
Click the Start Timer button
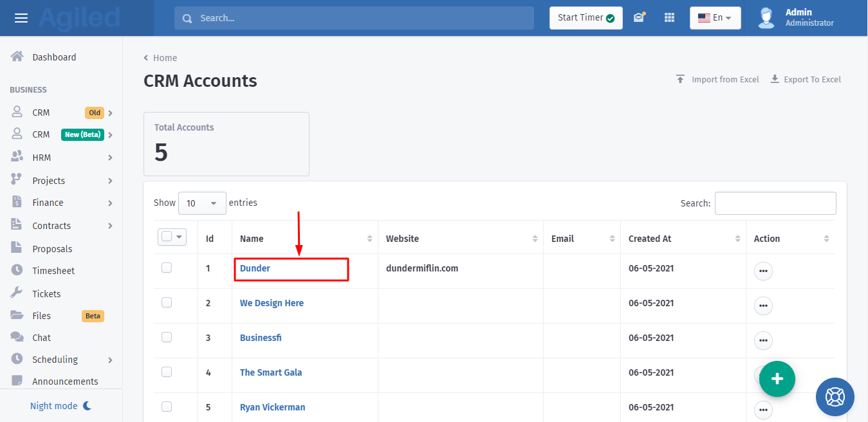(x=586, y=18)
